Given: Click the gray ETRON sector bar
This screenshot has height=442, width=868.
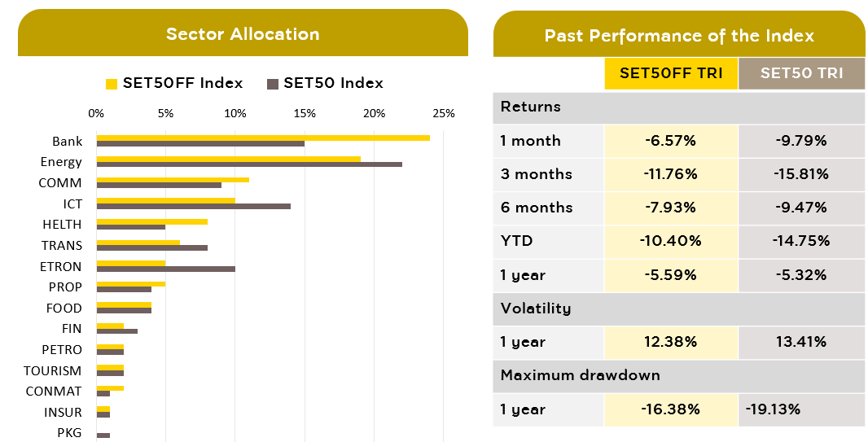Looking at the screenshot, I should point(166,269).
